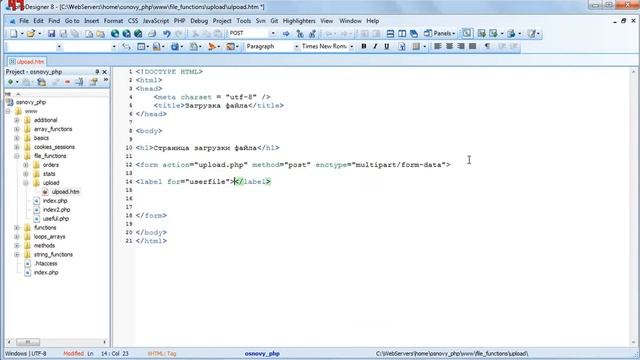
Task: Open the Git menu
Action: point(274,21)
